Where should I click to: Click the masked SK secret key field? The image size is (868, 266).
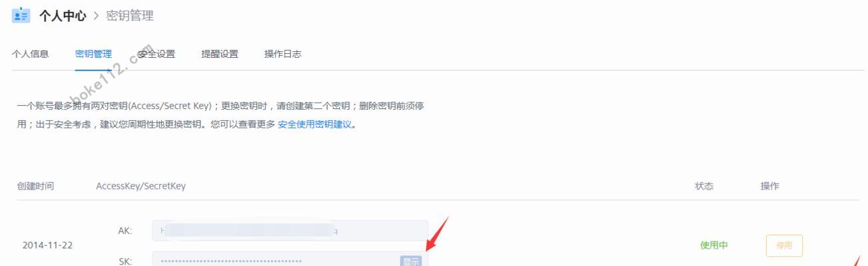point(290,259)
